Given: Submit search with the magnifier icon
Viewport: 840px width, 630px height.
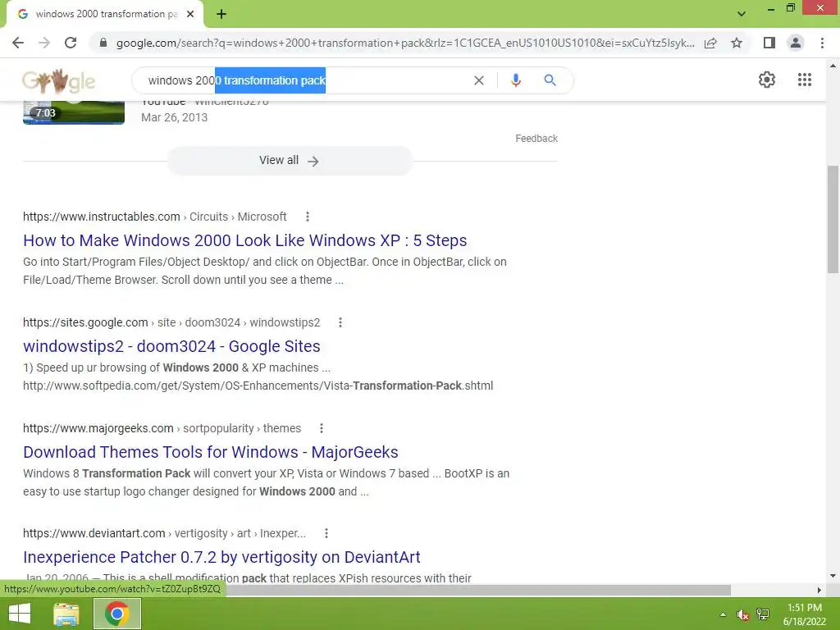Looking at the screenshot, I should 550,80.
